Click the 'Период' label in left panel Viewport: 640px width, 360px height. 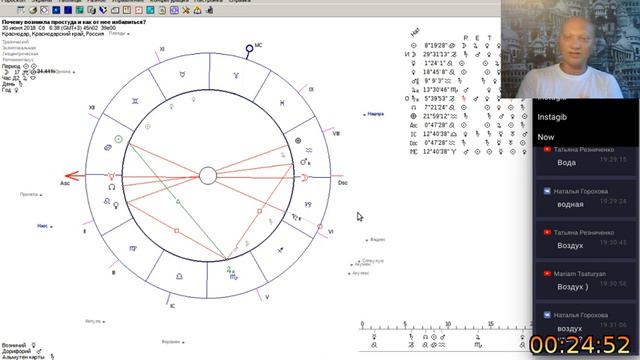(11, 66)
